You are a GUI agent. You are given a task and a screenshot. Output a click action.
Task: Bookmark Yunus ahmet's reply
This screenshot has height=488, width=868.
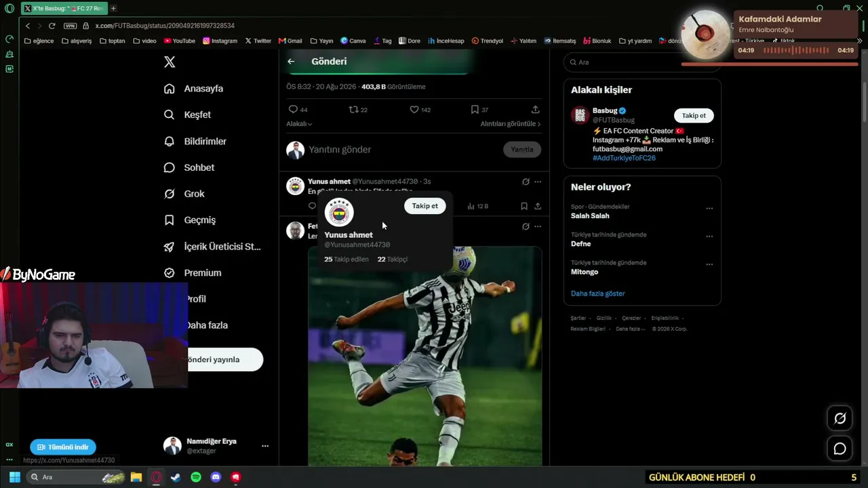pyautogui.click(x=524, y=206)
